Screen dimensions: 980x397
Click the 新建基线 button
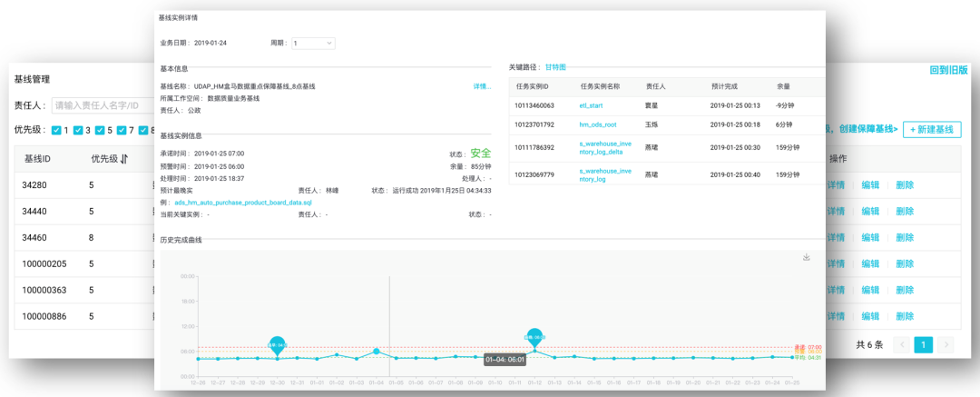coord(932,130)
